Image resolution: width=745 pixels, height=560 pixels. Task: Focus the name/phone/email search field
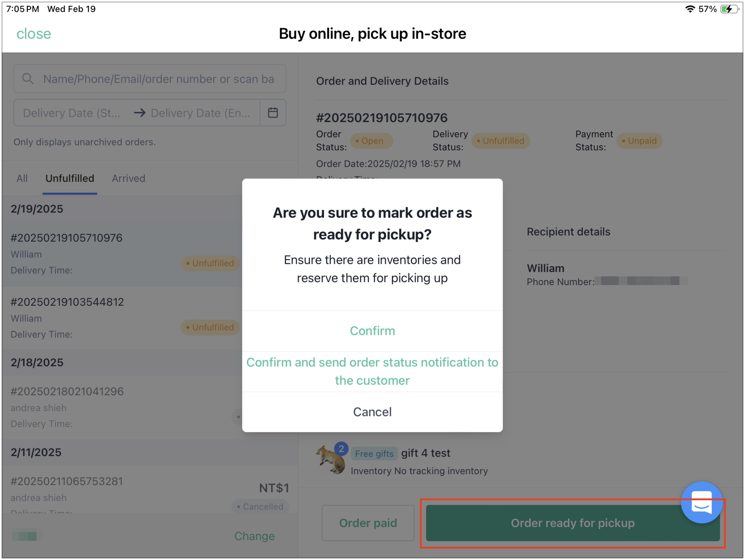[x=150, y=79]
